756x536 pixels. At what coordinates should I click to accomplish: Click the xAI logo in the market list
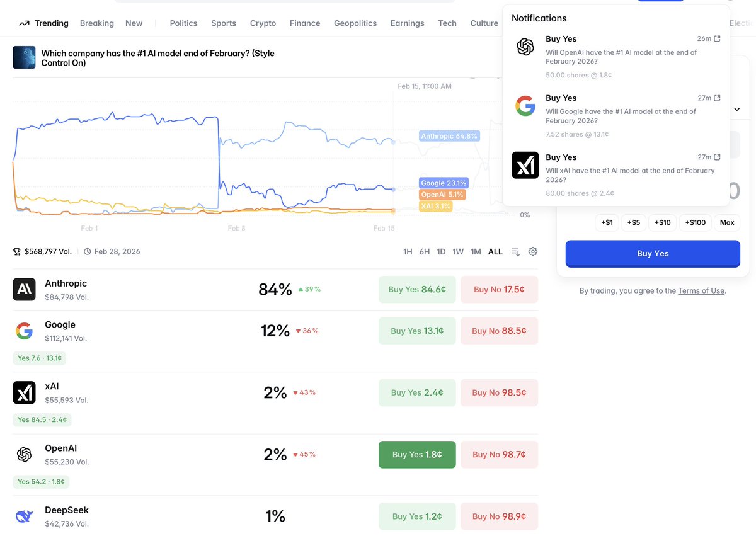tap(24, 392)
